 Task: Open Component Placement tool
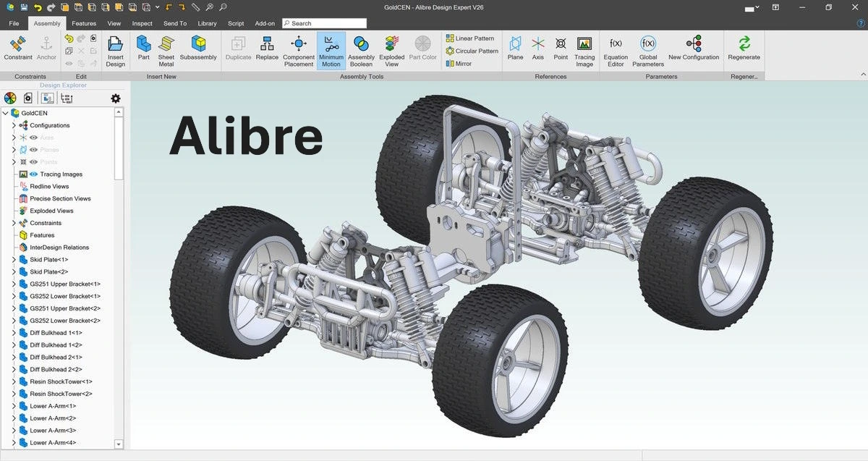(299, 51)
